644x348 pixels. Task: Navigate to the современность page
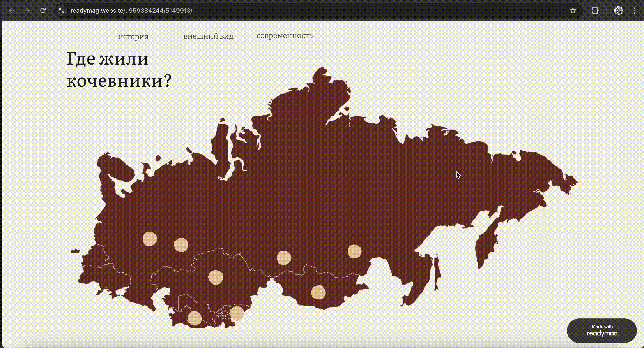285,36
